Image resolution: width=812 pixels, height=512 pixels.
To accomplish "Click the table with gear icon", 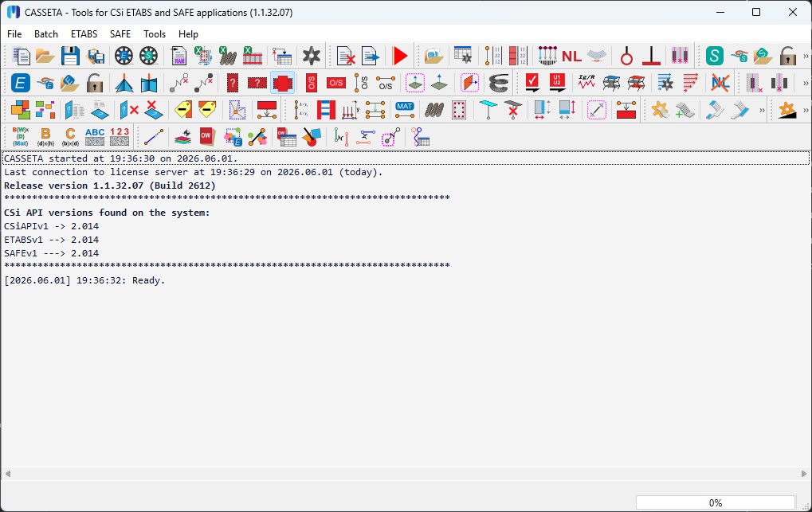I will click(462, 56).
